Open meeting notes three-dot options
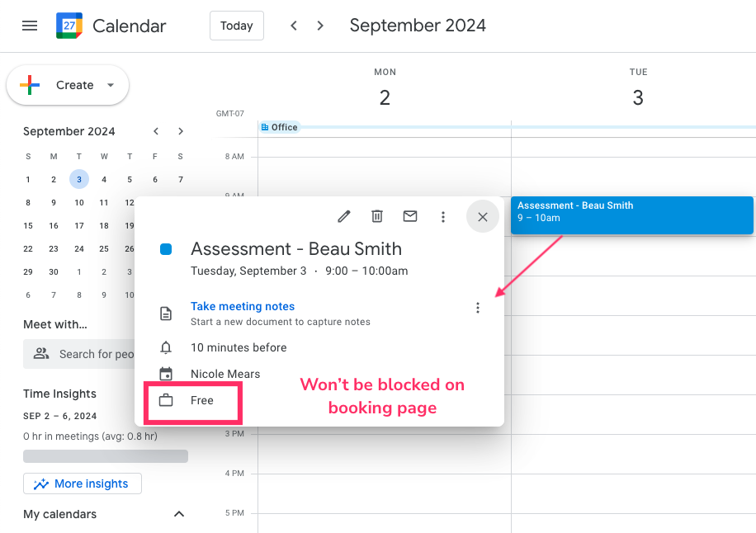The image size is (756, 533). click(478, 308)
